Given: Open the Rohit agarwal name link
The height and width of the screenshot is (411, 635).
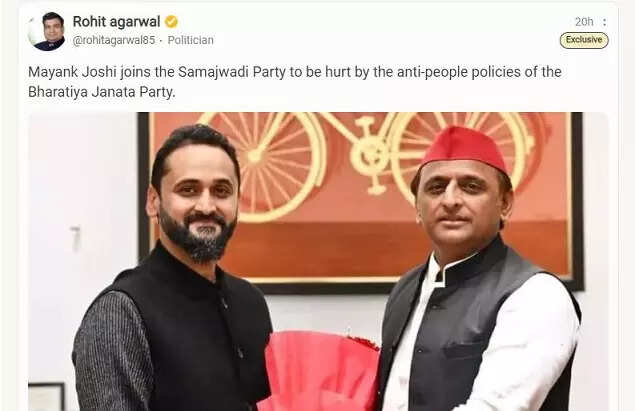Looking at the screenshot, I should (116, 21).
